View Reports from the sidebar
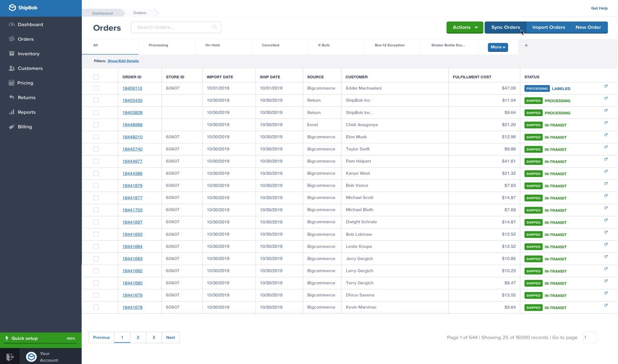 coord(26,112)
